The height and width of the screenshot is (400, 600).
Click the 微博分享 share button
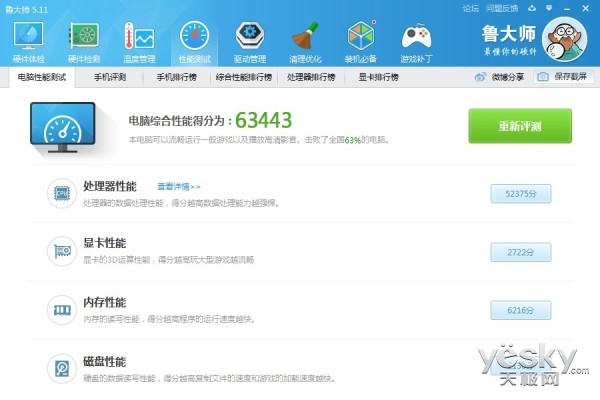coord(499,77)
